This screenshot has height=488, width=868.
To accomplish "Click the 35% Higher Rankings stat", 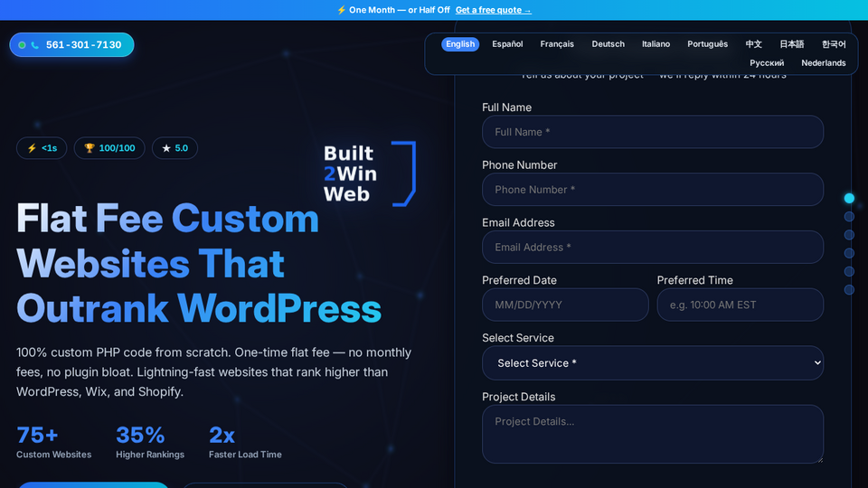I will [150, 442].
